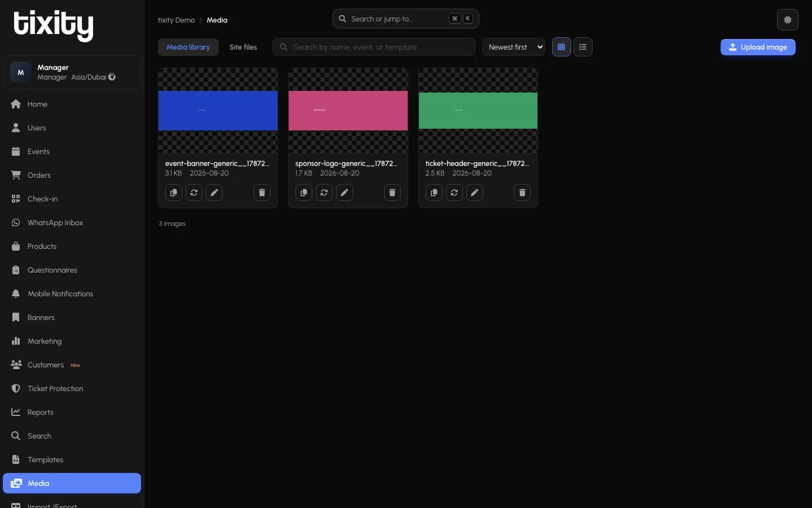
Task: Focus the Search or jump to field
Action: click(406, 19)
